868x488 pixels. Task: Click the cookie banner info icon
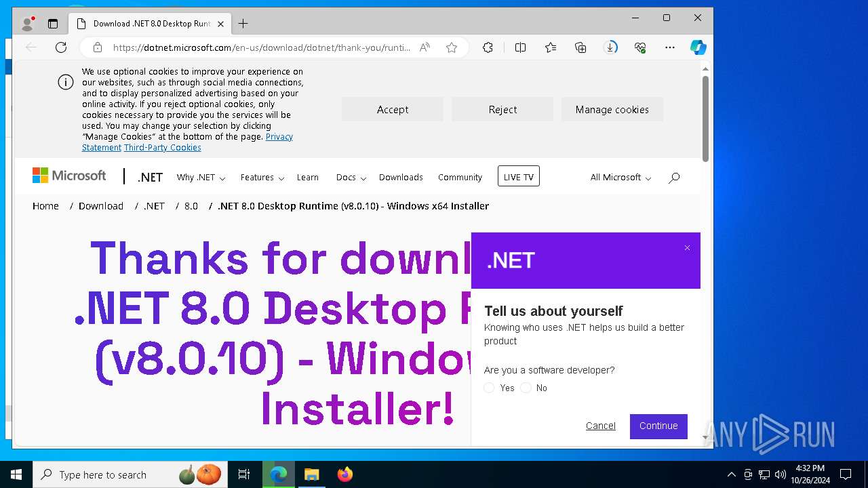click(66, 82)
